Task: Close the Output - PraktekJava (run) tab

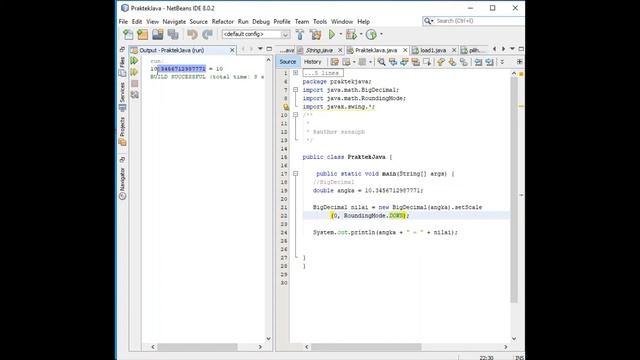Action: [x=232, y=50]
